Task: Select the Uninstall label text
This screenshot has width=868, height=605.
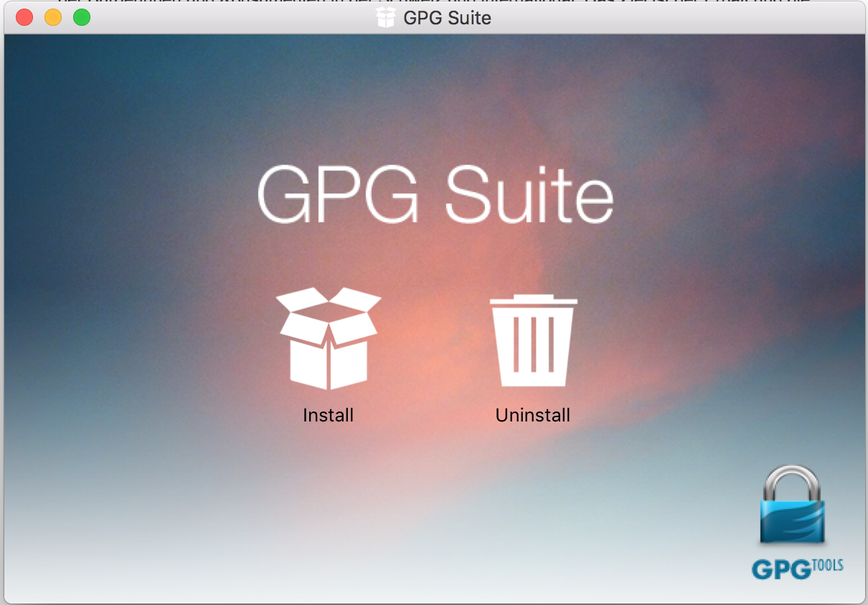Action: [533, 415]
